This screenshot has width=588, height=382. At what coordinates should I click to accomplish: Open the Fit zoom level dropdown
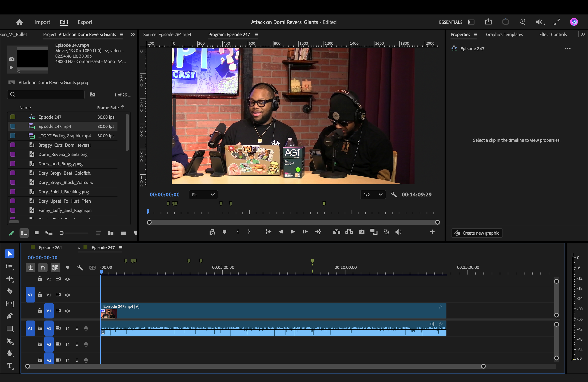coord(203,195)
